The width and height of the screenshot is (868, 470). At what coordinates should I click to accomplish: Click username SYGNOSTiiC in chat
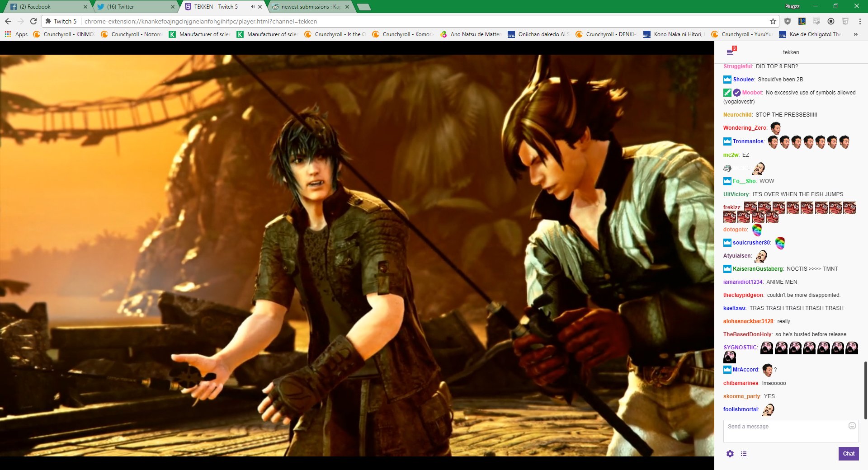(x=740, y=348)
